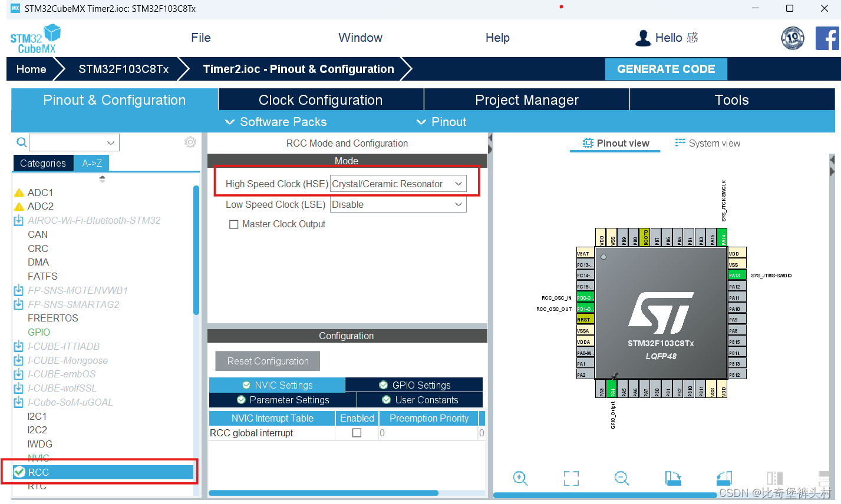This screenshot has height=504, width=841.
Task: Select GPIO in the peripheral list
Action: 39,332
